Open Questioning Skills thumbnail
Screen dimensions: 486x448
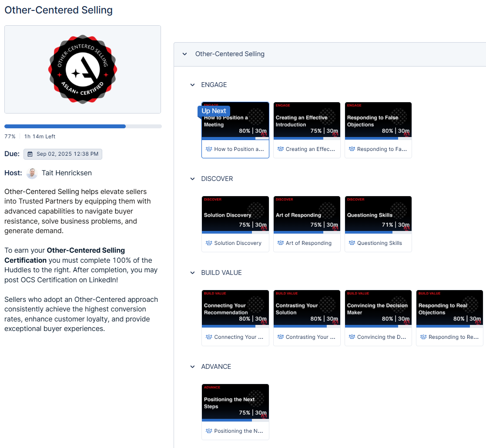tap(378, 215)
